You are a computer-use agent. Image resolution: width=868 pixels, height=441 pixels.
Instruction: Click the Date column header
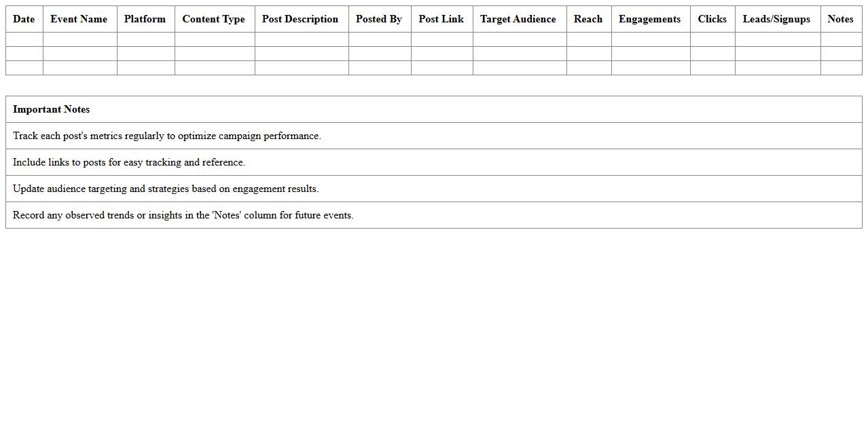coord(23,19)
